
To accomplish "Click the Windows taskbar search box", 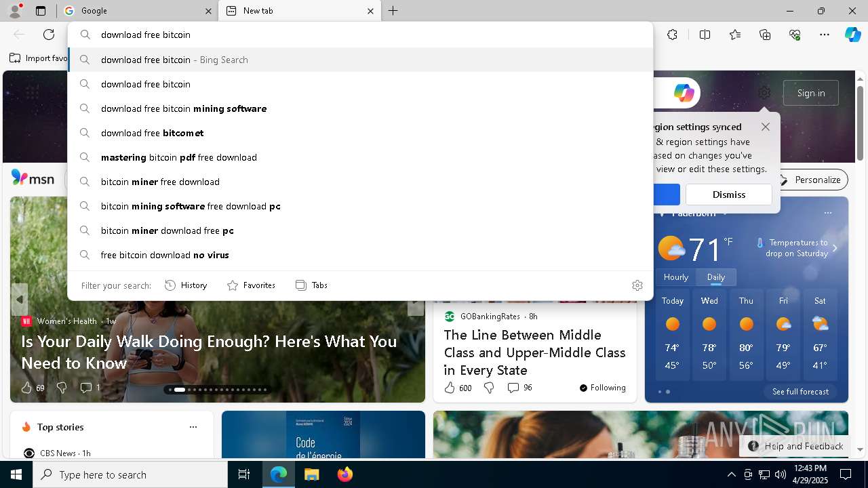I will click(x=130, y=474).
